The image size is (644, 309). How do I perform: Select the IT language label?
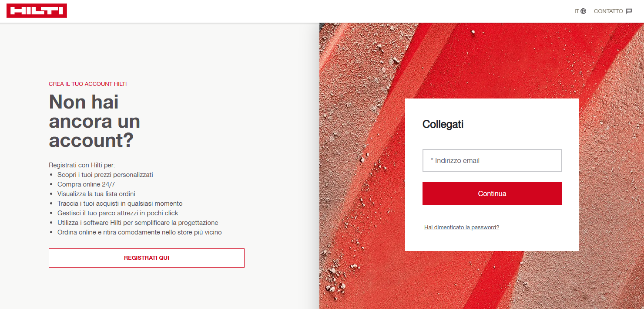[577, 11]
